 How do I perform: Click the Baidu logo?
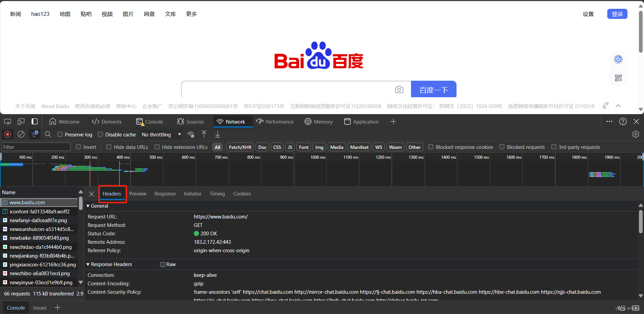319,56
